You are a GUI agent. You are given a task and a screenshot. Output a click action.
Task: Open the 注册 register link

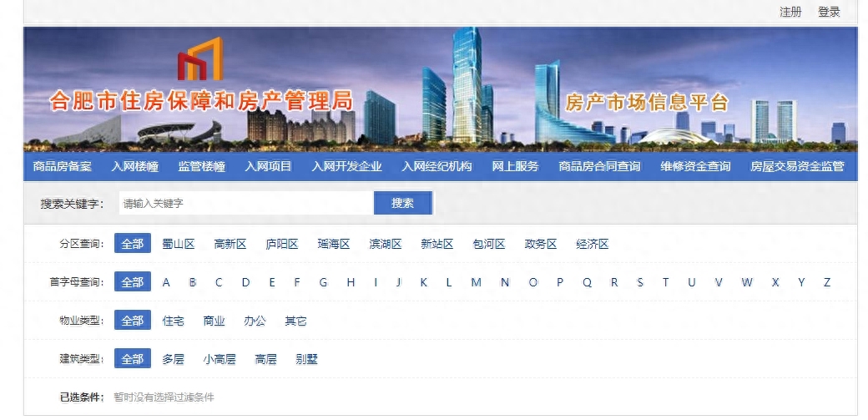790,13
